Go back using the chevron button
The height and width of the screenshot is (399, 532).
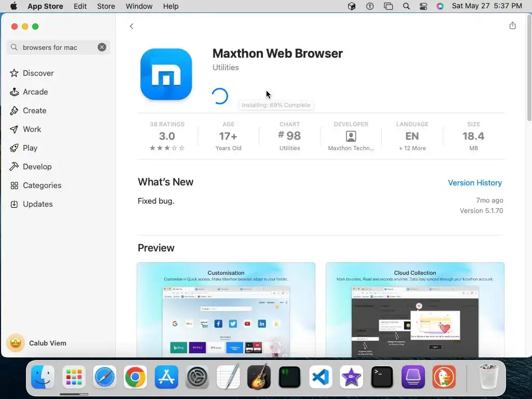(131, 26)
